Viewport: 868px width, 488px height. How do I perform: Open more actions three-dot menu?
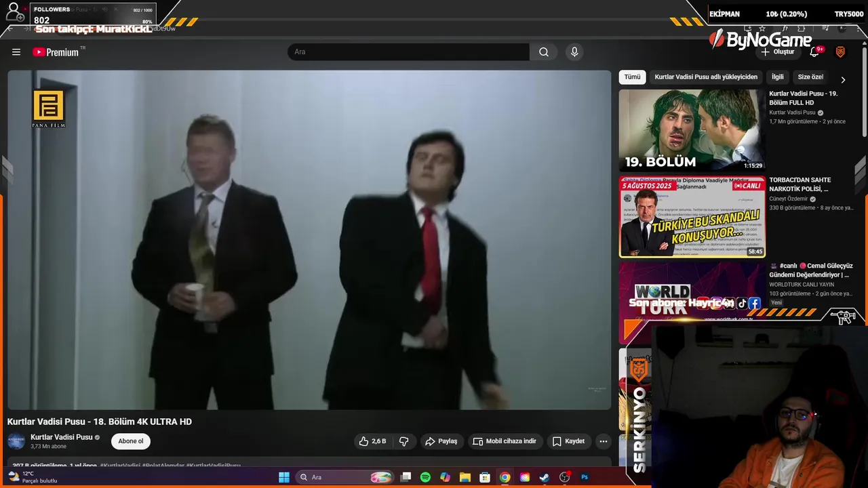click(x=604, y=441)
